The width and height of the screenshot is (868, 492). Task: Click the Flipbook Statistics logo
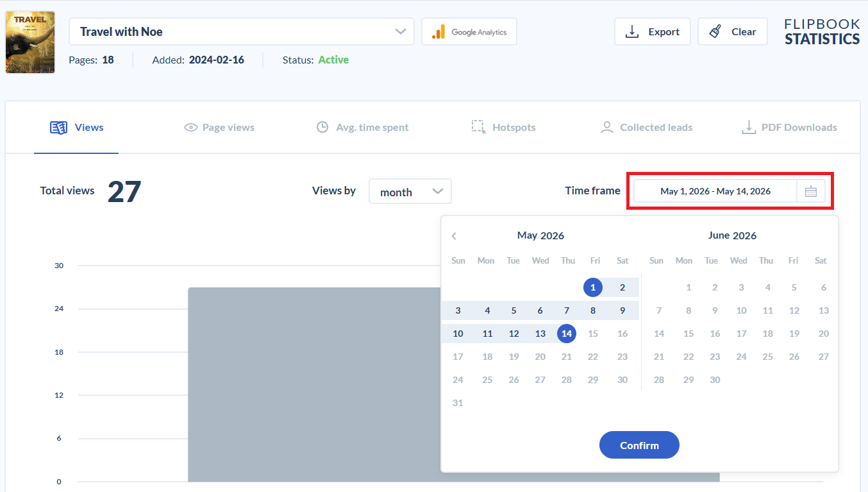(822, 32)
